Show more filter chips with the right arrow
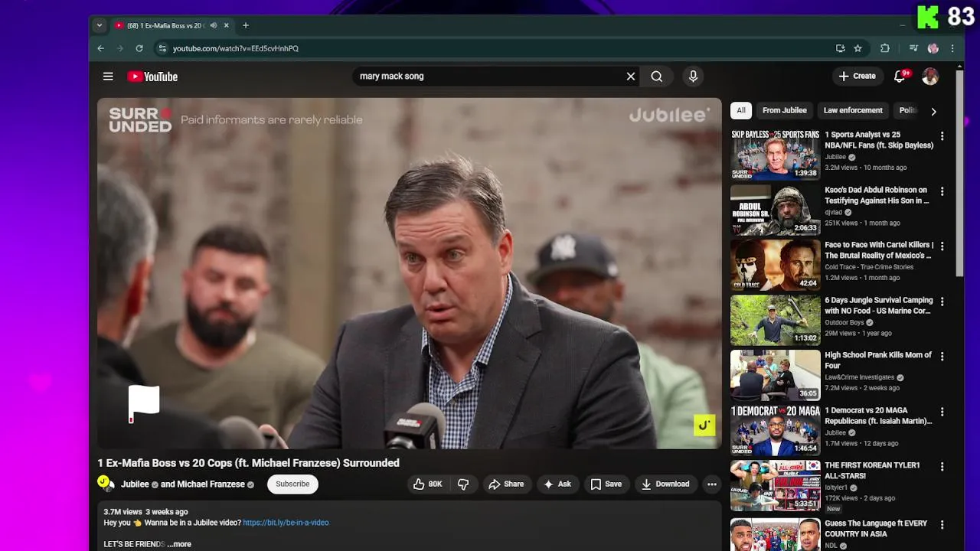This screenshot has width=980, height=551. 933,111
